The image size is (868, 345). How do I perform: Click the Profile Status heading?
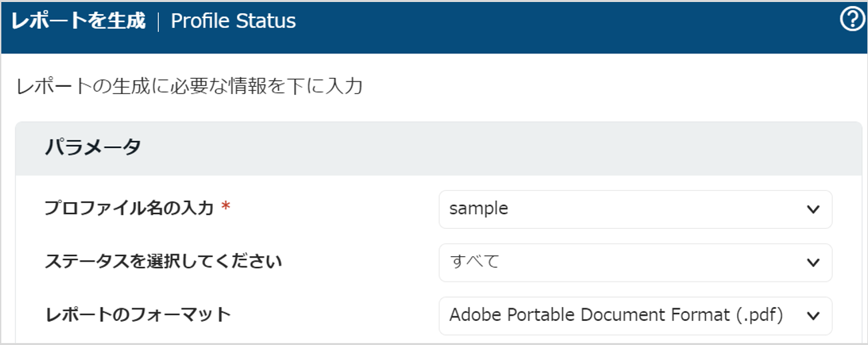tap(233, 21)
